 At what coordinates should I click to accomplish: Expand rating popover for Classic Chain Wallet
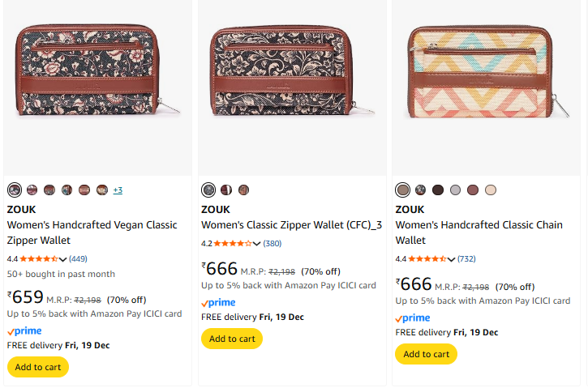[452, 259]
